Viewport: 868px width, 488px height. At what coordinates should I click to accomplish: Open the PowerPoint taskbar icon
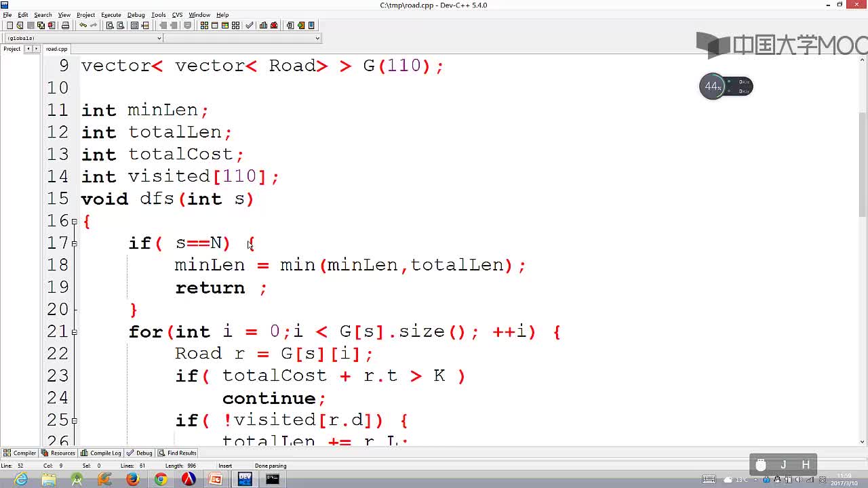click(x=215, y=479)
